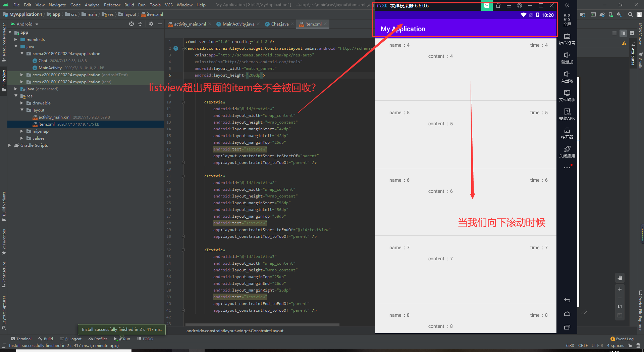Collapse the layout folder in project tree
This screenshot has width=644, height=352.
[x=22, y=110]
